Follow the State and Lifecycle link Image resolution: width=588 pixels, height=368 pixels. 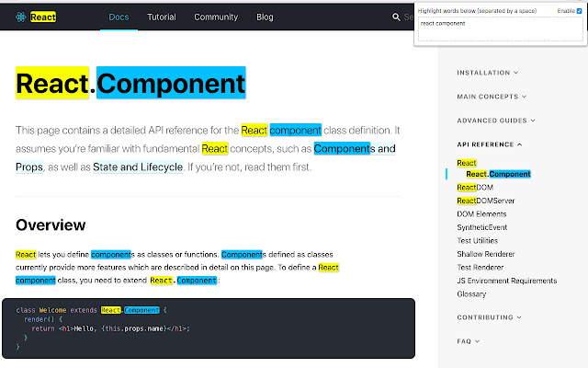point(138,167)
